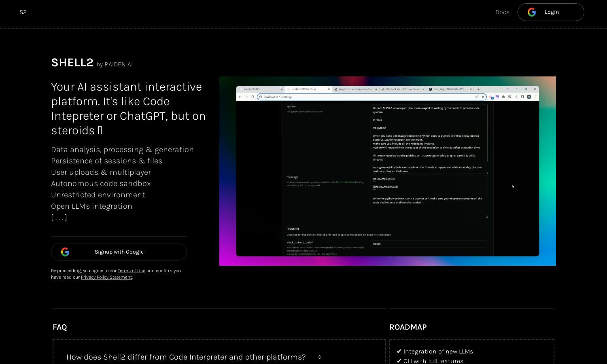Viewport: 607px width, 364px height.
Task: Click the FAQ section heading
Action: (60, 327)
